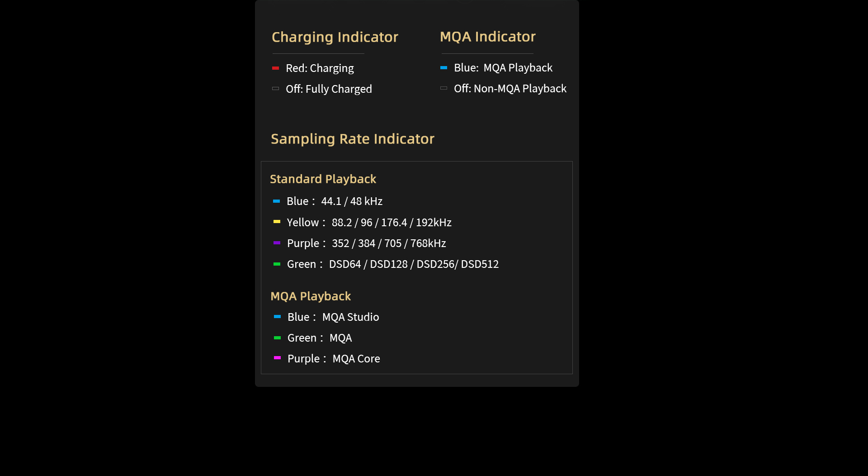Click the Standard Playback subheading
This screenshot has width=868, height=476.
pyautogui.click(x=323, y=179)
